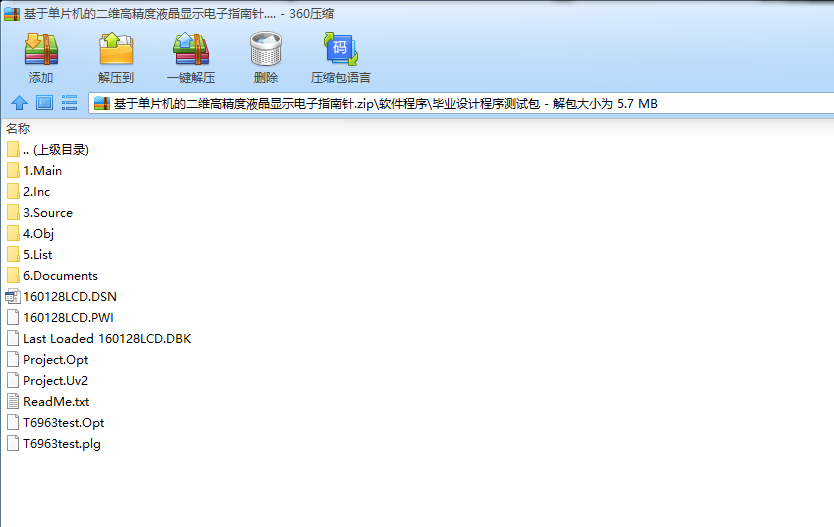Select the 4.Obj folder

(x=30, y=233)
